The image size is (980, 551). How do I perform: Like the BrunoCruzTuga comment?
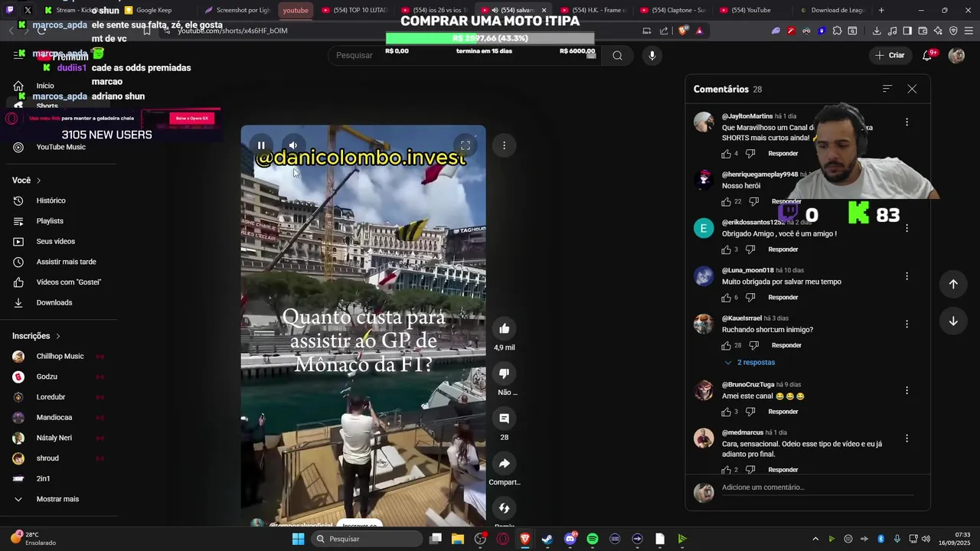(726, 412)
